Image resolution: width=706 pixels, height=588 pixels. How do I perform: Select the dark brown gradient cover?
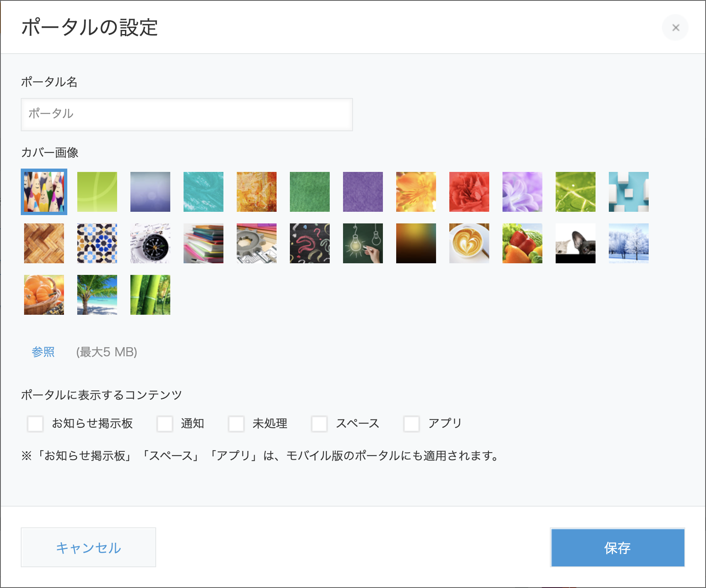[416, 243]
